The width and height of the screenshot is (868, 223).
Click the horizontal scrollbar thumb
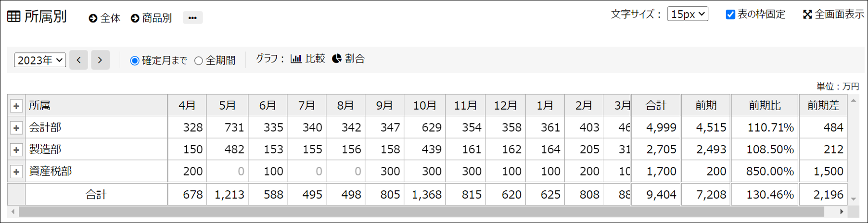tap(421, 211)
